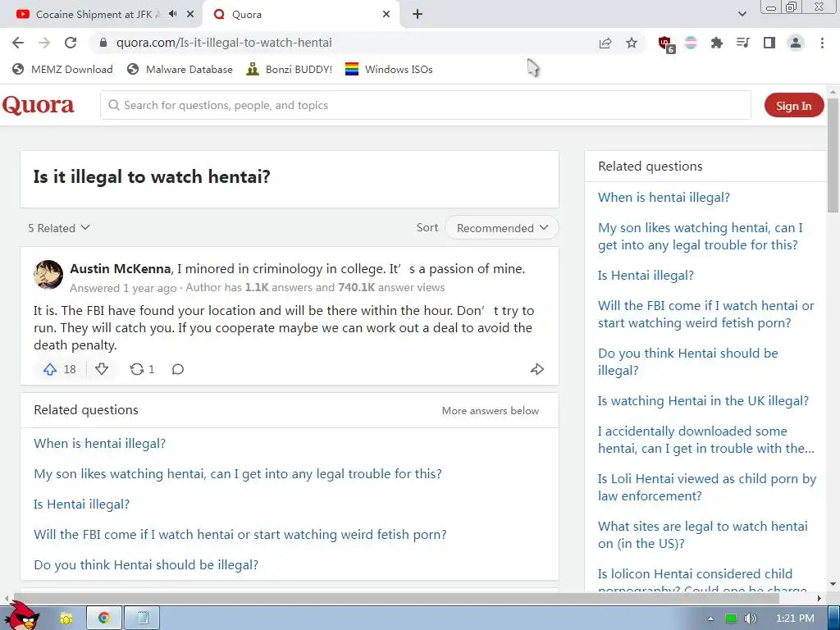Expand the 5 Related dropdown
This screenshot has width=840, height=630.
pyautogui.click(x=59, y=228)
